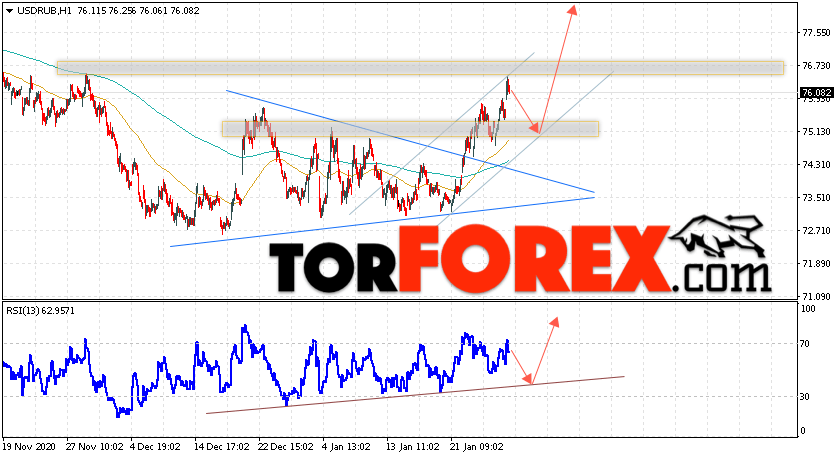Select the 19 Nov 2020 date label
The width and height of the screenshot is (838, 458).
[27, 446]
